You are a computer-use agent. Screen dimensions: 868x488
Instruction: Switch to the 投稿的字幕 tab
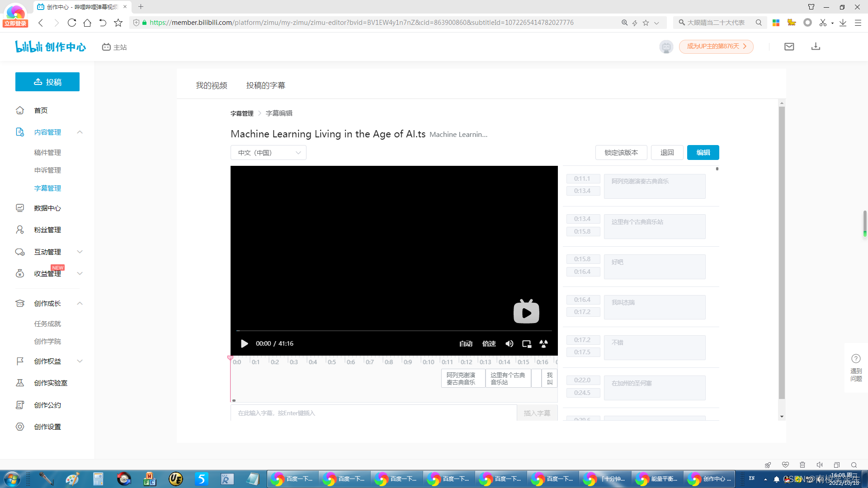(265, 85)
